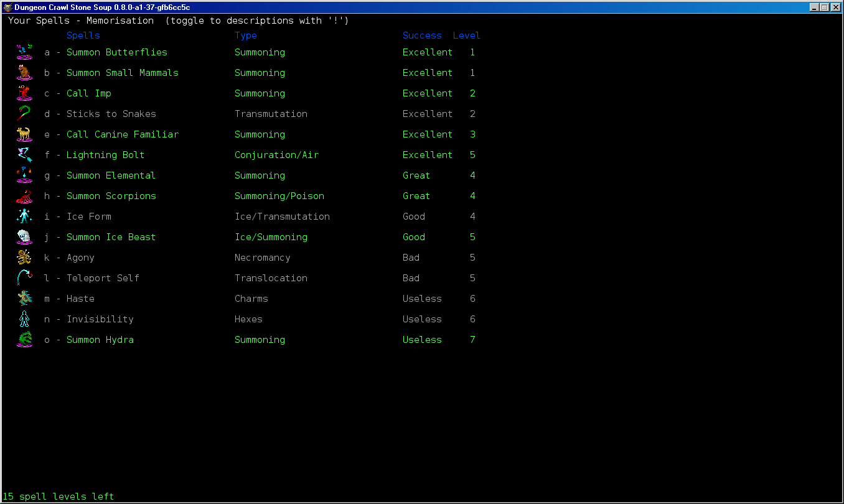Click the Summon Ice Beast spell icon
The width and height of the screenshot is (844, 504).
pyautogui.click(x=24, y=237)
